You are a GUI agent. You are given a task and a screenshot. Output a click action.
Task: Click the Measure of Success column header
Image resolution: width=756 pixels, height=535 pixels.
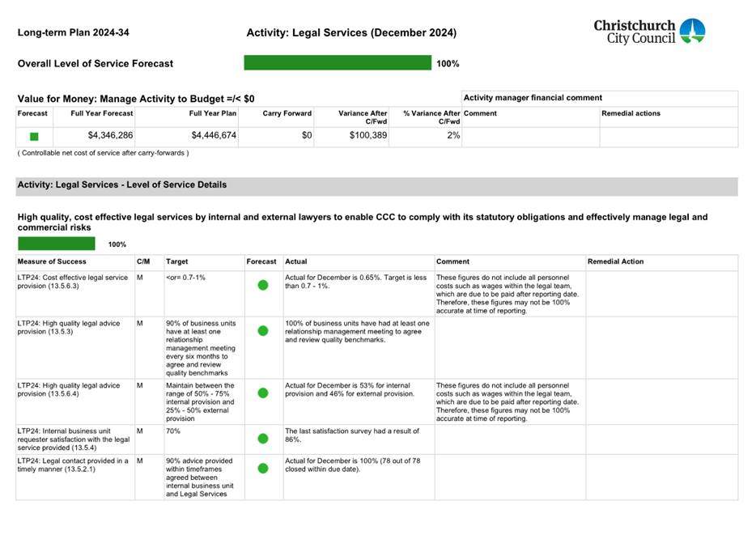point(52,261)
